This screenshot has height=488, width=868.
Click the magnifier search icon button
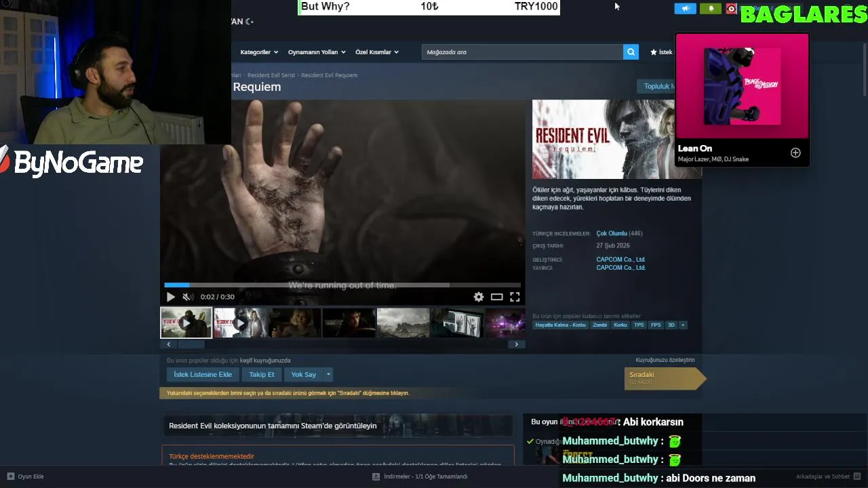(631, 52)
